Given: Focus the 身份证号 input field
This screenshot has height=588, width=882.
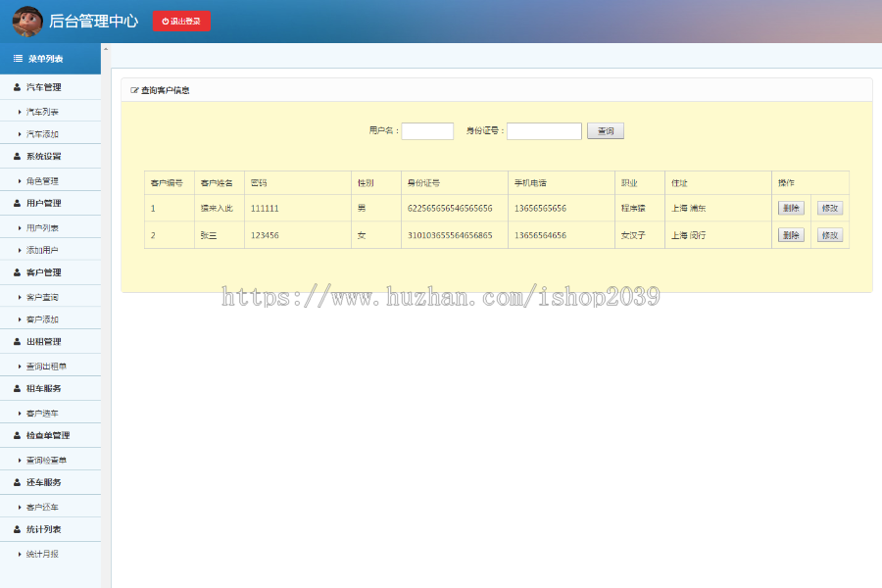Looking at the screenshot, I should (x=544, y=131).
